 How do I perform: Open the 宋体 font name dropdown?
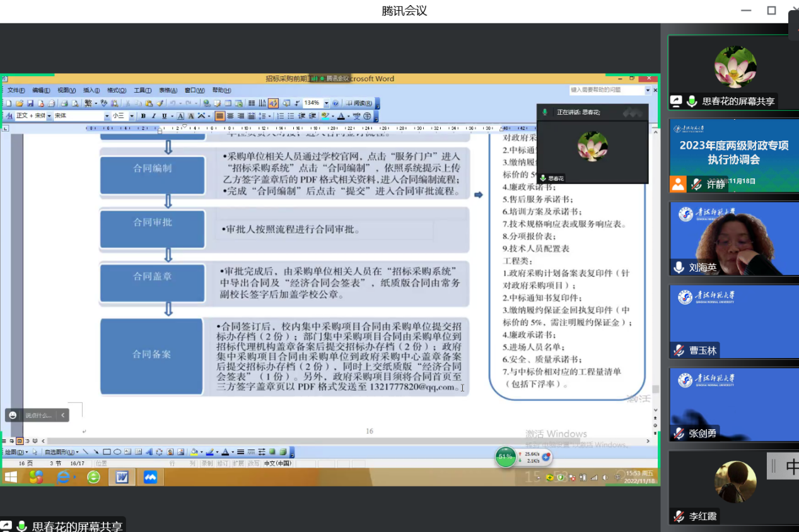pyautogui.click(x=107, y=116)
